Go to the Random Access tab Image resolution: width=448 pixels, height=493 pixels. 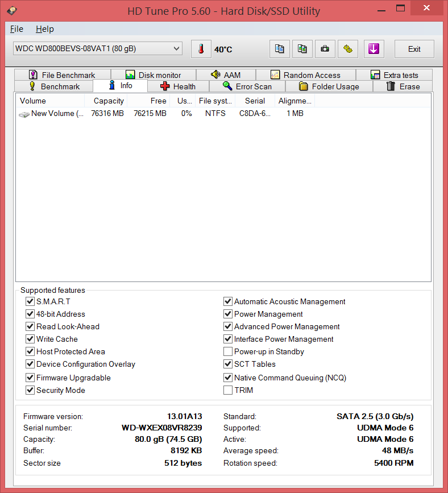pyautogui.click(x=306, y=75)
